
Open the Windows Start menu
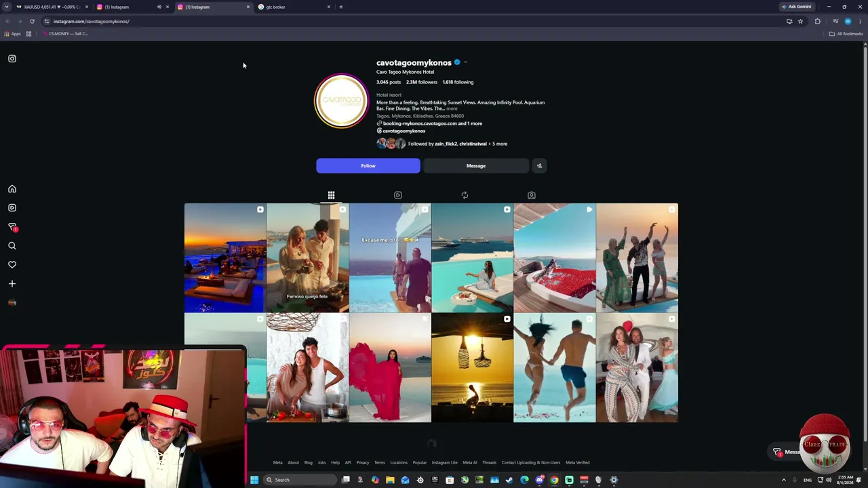tap(254, 480)
